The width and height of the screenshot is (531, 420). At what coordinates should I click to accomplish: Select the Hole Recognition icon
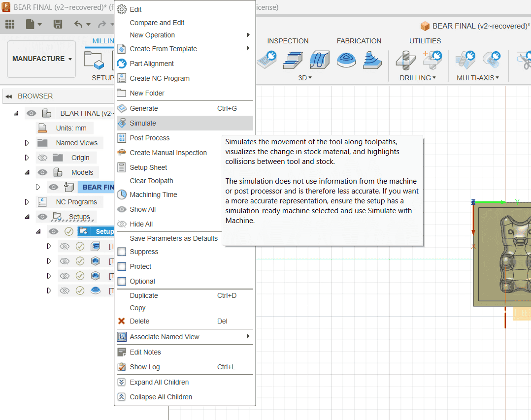(x=432, y=60)
